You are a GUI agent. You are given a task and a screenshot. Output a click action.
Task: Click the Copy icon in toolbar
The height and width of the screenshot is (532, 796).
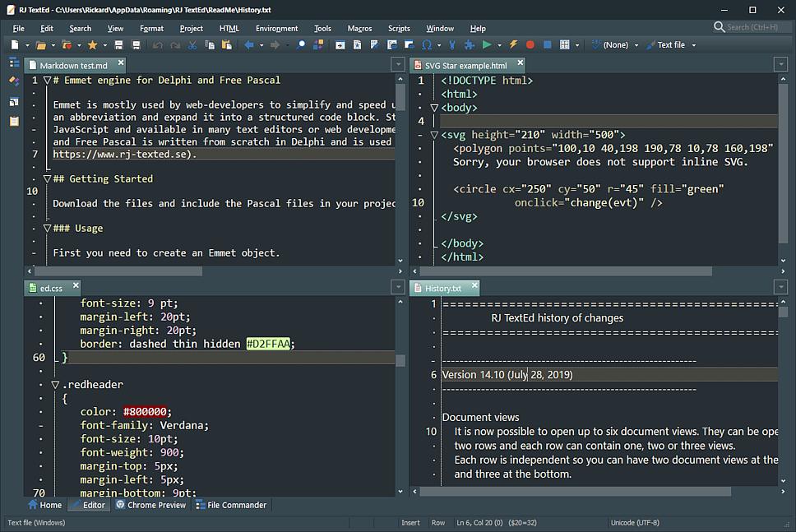(209, 44)
